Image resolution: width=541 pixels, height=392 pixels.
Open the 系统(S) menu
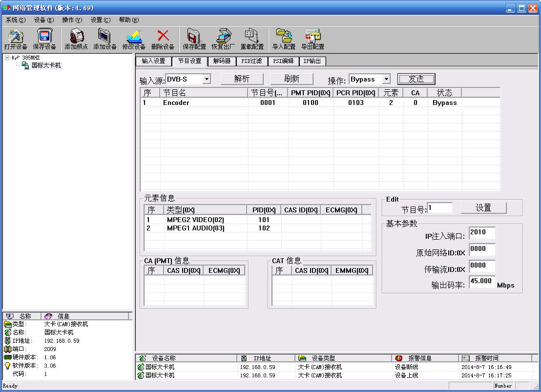point(16,20)
